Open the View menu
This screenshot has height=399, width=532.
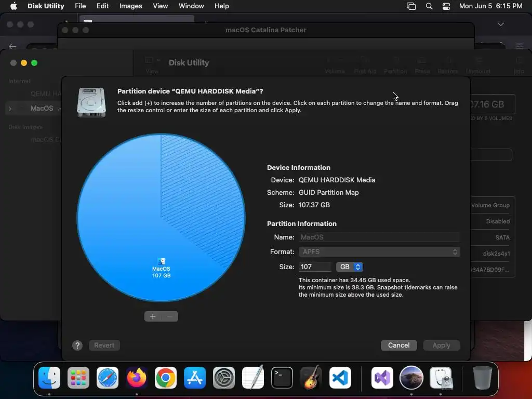point(160,6)
